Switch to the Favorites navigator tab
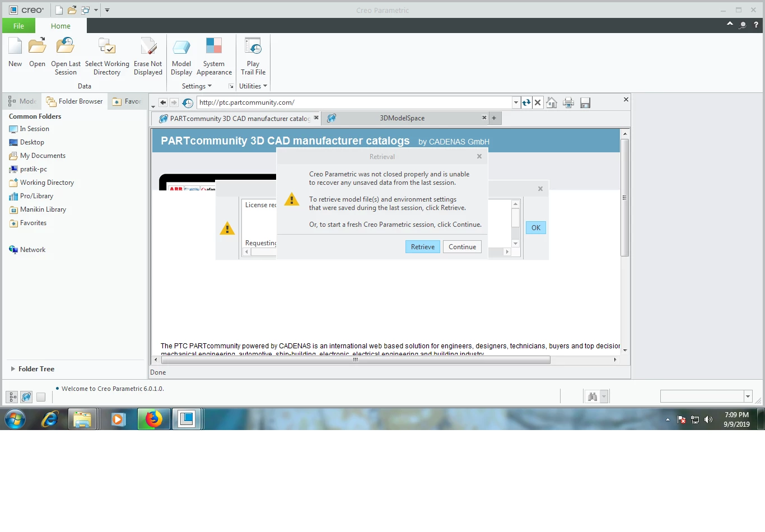This screenshot has width=765, height=532. click(127, 101)
